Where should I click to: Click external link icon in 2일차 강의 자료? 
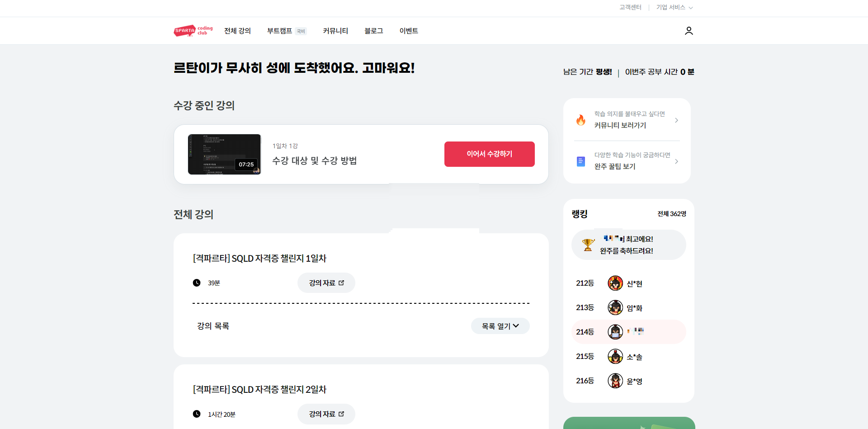point(341,414)
